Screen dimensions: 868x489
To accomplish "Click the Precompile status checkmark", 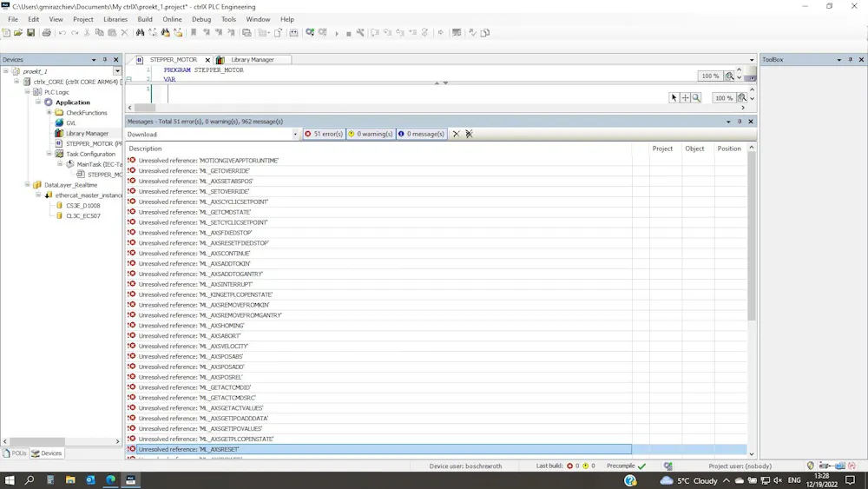I will tap(641, 466).
